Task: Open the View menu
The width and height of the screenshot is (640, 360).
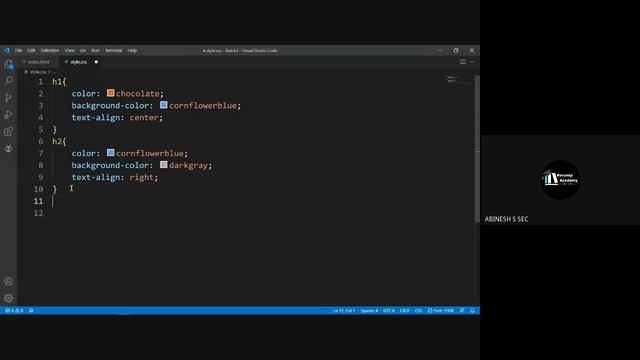Action: (69, 51)
